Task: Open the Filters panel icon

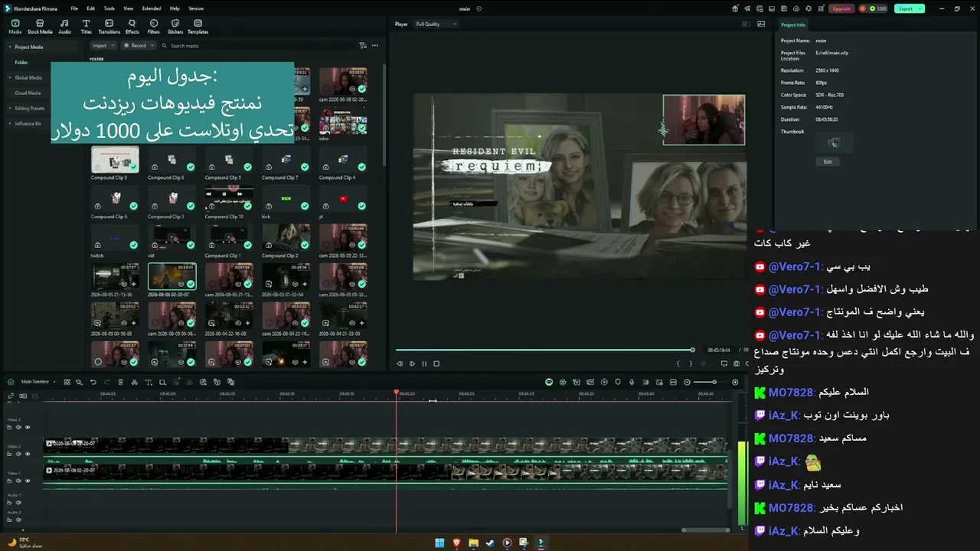Action: (x=154, y=27)
